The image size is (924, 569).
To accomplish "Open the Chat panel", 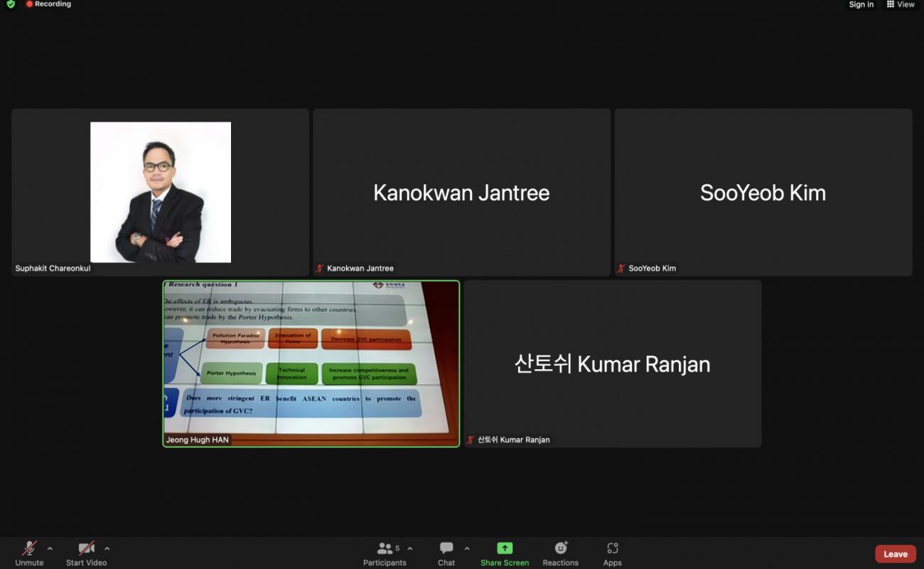I will pos(446,553).
